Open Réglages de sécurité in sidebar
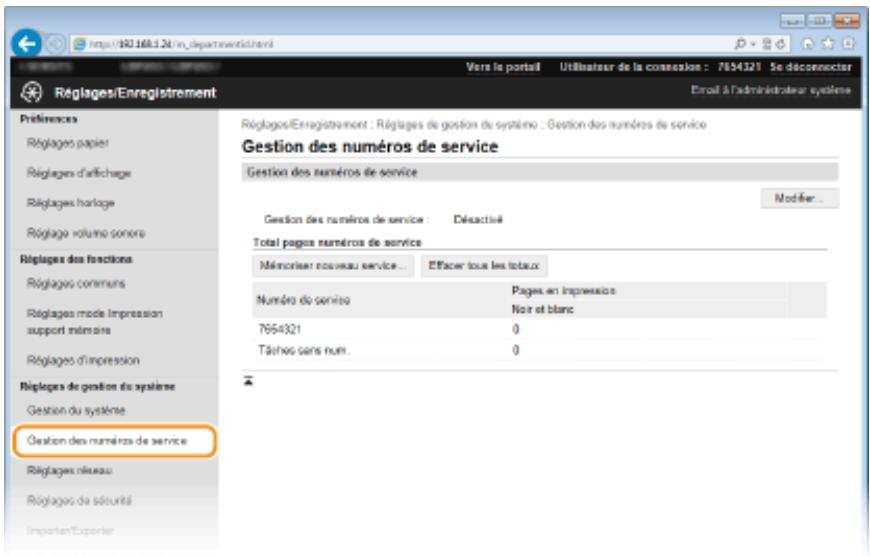 pyautogui.click(x=79, y=501)
